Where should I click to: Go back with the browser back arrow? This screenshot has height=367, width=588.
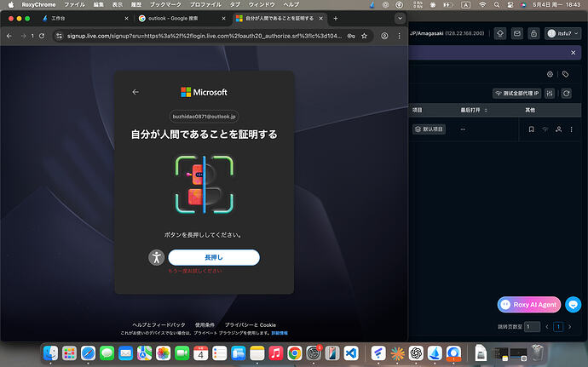pos(9,36)
